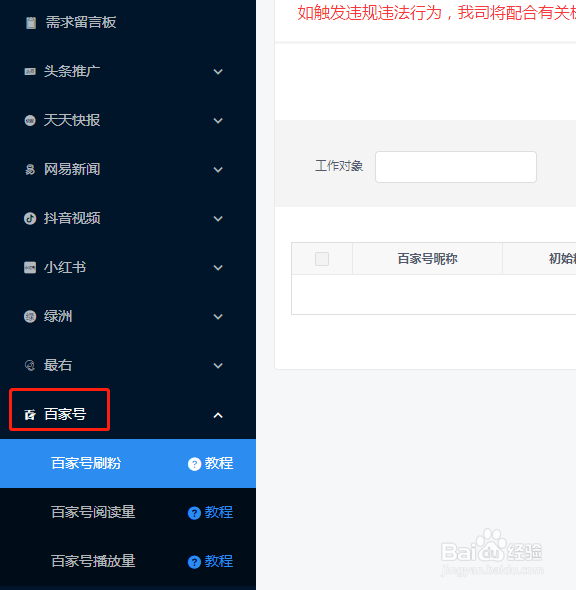Image resolution: width=576 pixels, height=590 pixels.
Task: Open the 需求留言板 clipboard icon
Action: click(x=31, y=23)
